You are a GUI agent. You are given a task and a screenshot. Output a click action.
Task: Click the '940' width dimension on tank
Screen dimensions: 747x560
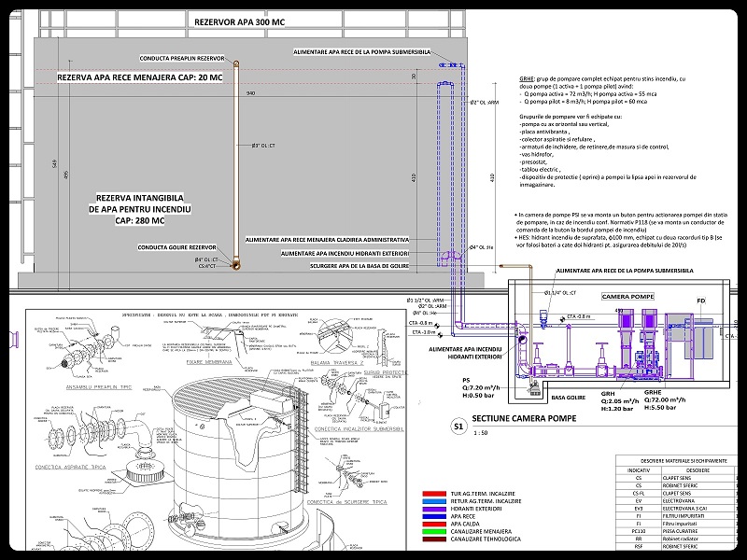click(250, 93)
